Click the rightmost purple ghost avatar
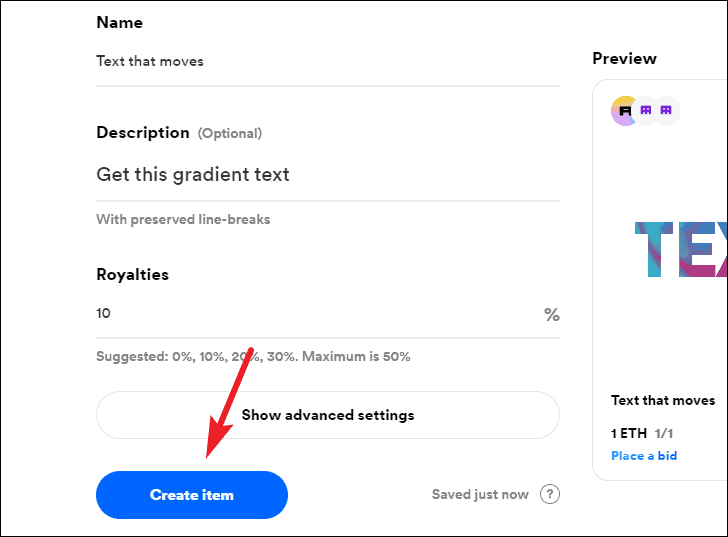 (x=666, y=110)
